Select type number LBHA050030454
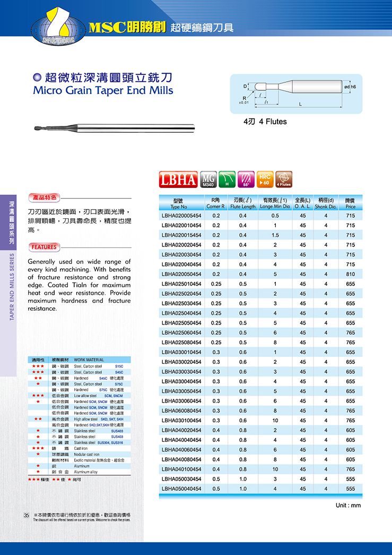This screenshot has width=392, height=555. click(181, 479)
